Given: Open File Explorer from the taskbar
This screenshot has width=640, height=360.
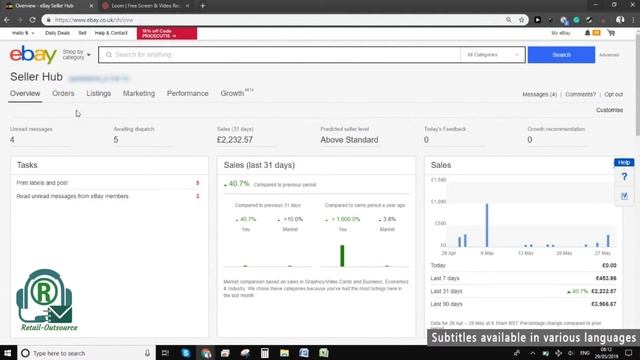Looking at the screenshot, I should click(x=284, y=353).
